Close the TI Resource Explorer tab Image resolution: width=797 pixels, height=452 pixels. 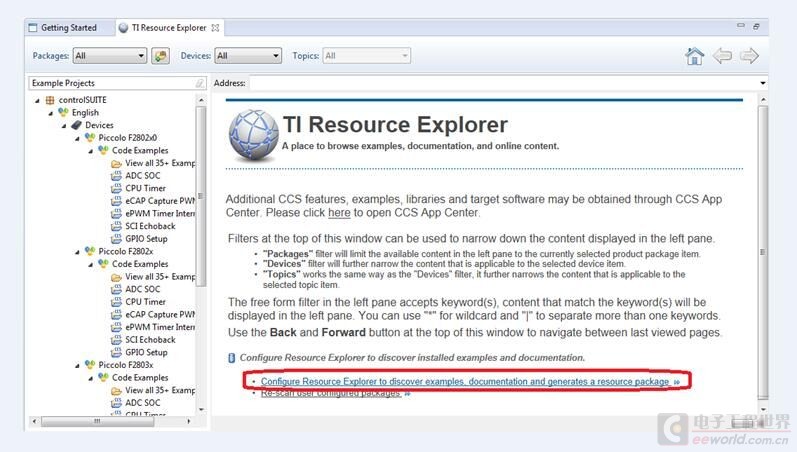pos(216,27)
